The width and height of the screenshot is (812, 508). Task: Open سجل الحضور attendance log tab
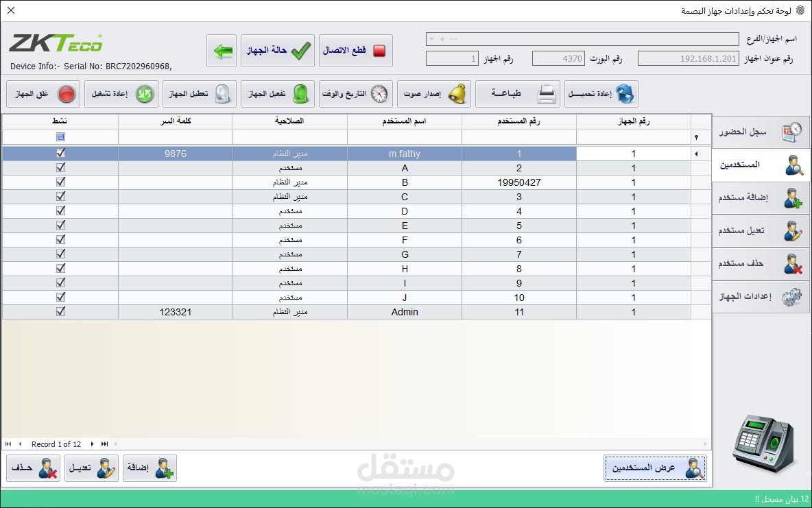(x=760, y=132)
